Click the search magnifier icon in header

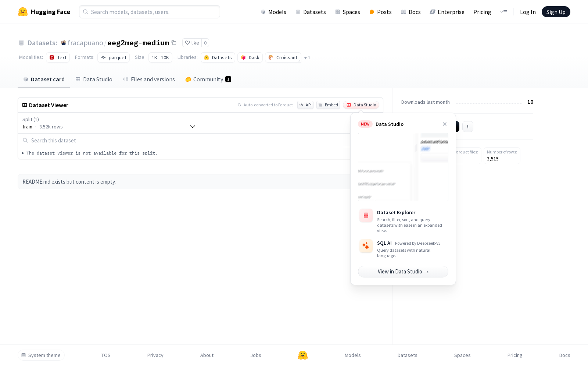coord(86,12)
